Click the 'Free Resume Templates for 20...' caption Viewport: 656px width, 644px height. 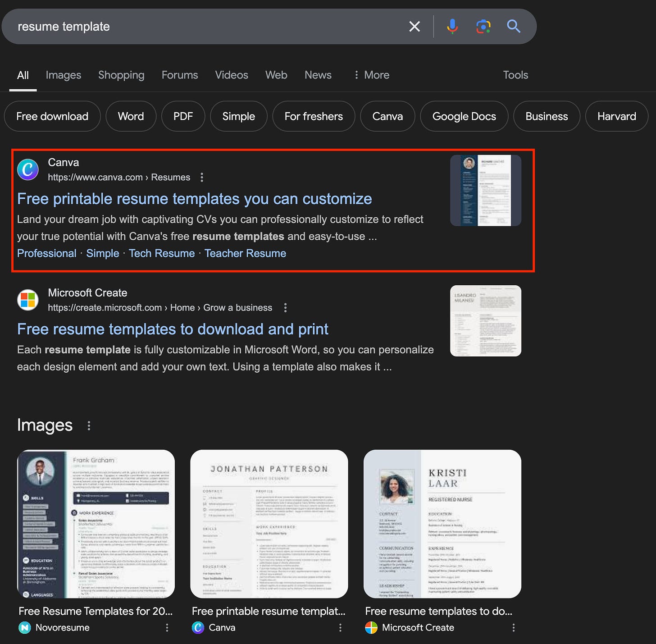(96, 611)
